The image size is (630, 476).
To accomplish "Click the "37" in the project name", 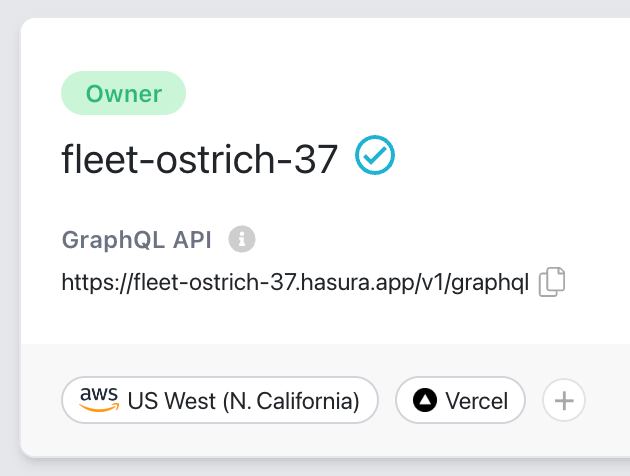I will point(316,159).
